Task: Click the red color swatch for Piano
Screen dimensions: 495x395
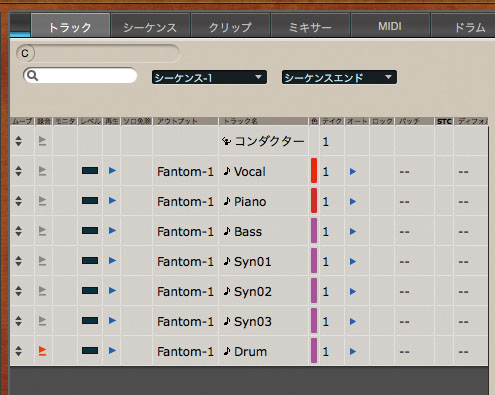Action: click(314, 201)
